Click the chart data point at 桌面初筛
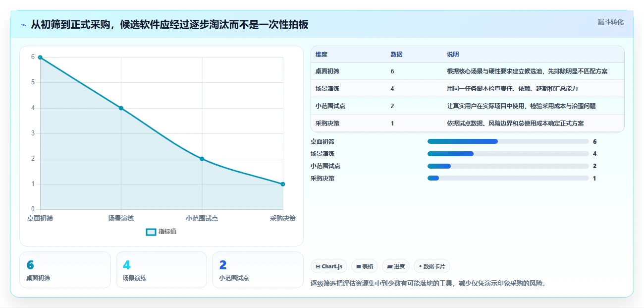Viewport: 644px width, 308px height. point(40,58)
